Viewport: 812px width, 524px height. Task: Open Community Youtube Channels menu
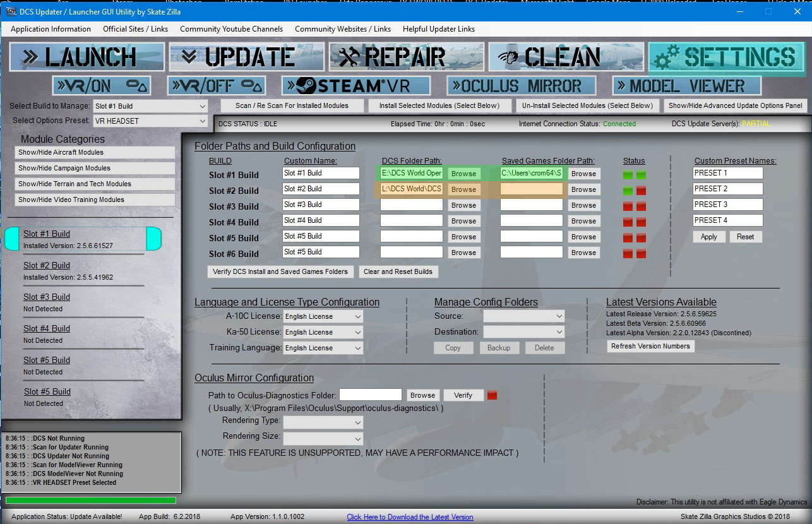[231, 29]
